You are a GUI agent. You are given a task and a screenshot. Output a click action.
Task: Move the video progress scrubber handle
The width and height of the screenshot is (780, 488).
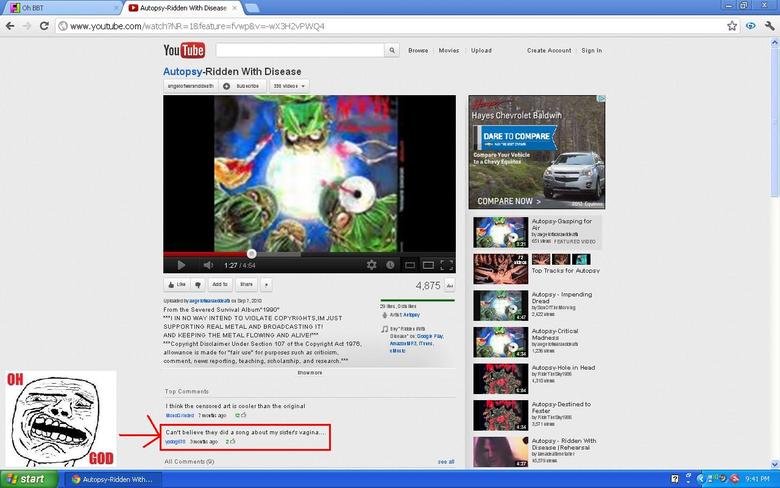tap(252, 254)
